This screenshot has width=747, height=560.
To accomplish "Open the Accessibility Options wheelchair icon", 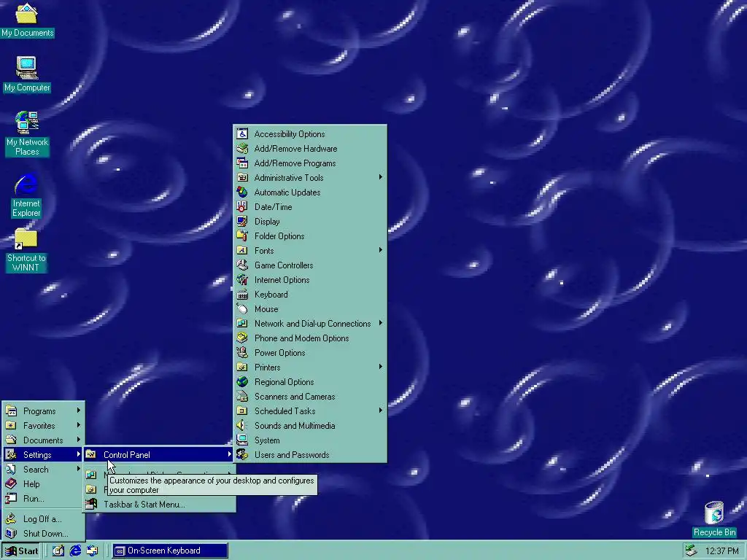I will tap(242, 134).
